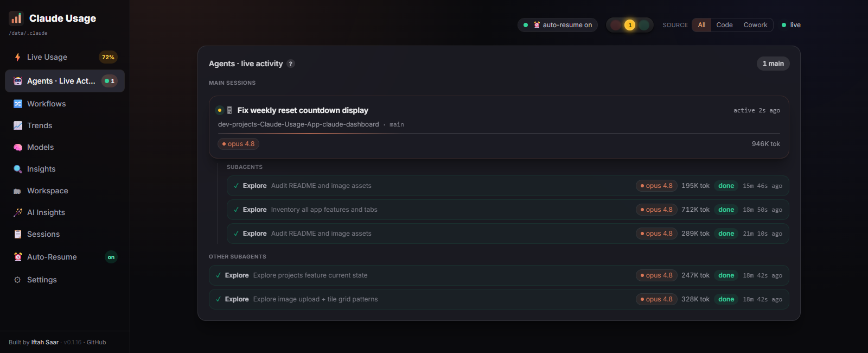Switch source filter to Cowork
868x353 pixels.
point(755,25)
